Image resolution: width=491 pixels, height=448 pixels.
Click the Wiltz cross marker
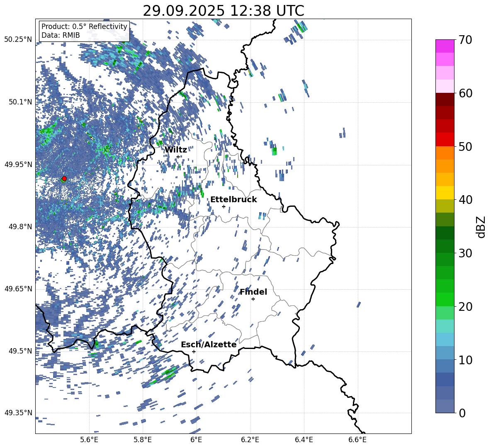178,157
